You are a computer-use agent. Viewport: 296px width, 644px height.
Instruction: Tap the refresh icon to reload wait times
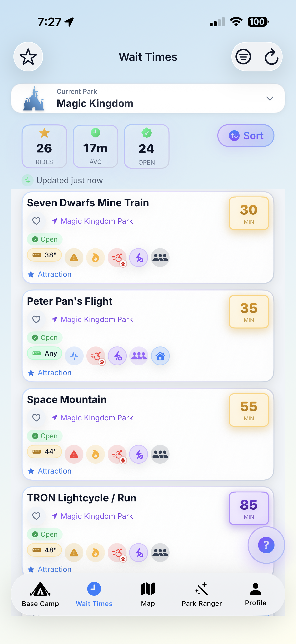272,57
